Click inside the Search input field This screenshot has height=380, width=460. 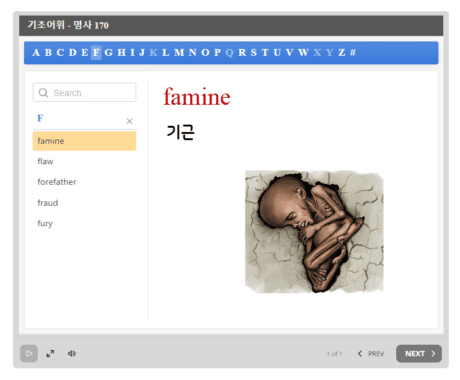pyautogui.click(x=84, y=92)
